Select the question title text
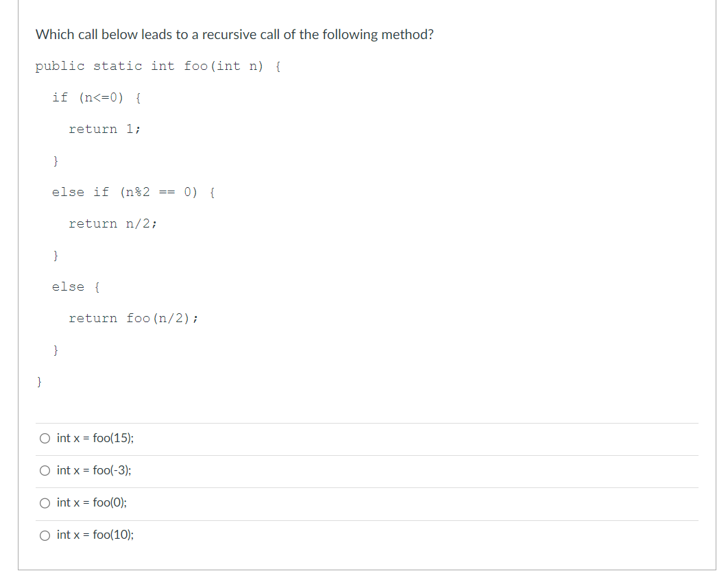Screen dimensions: 728x584 click(x=234, y=34)
